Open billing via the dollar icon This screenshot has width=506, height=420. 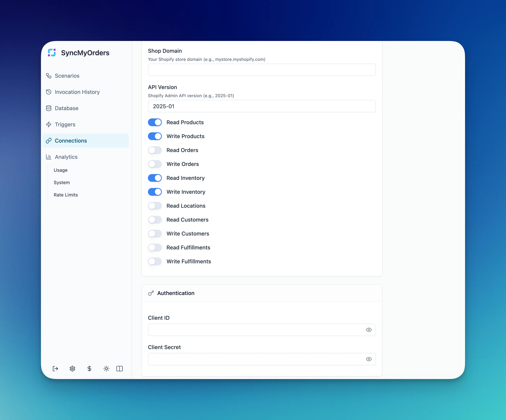point(89,369)
